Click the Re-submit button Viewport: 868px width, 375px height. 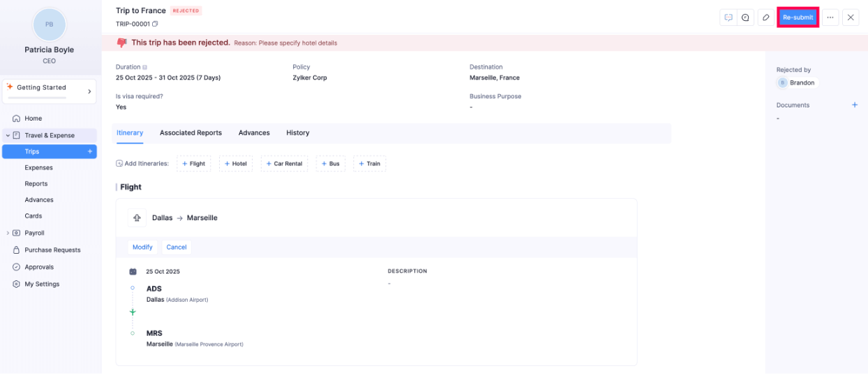tap(798, 17)
